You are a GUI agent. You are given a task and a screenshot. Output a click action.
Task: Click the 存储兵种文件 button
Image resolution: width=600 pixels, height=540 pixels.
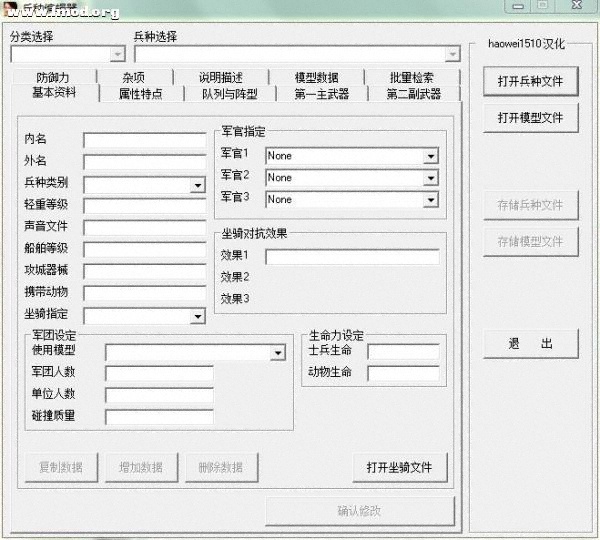(530, 205)
